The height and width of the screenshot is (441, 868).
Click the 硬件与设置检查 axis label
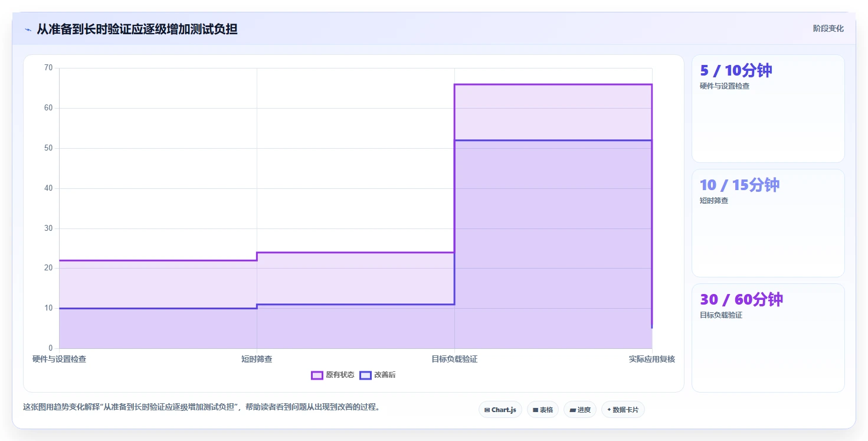pos(59,359)
